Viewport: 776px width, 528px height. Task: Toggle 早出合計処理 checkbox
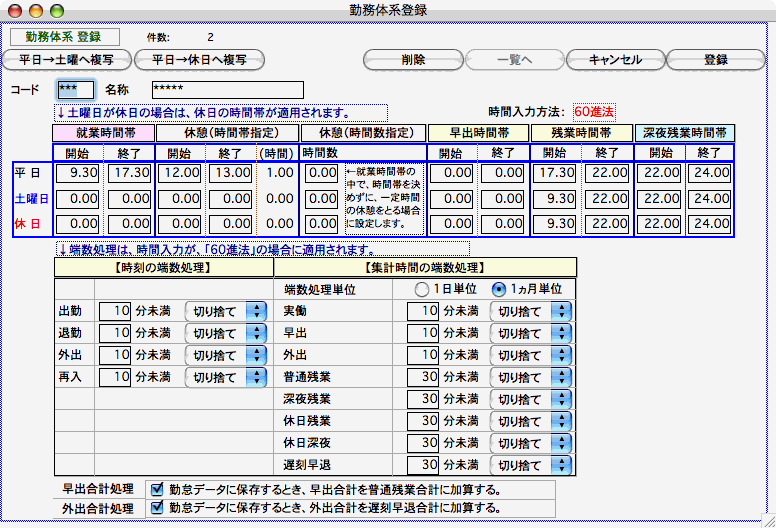tap(157, 490)
